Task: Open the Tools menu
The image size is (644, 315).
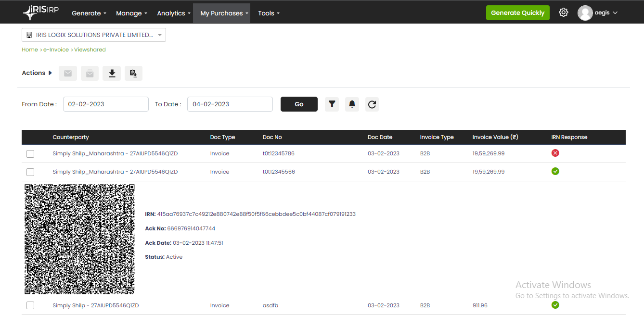Action: click(x=269, y=13)
